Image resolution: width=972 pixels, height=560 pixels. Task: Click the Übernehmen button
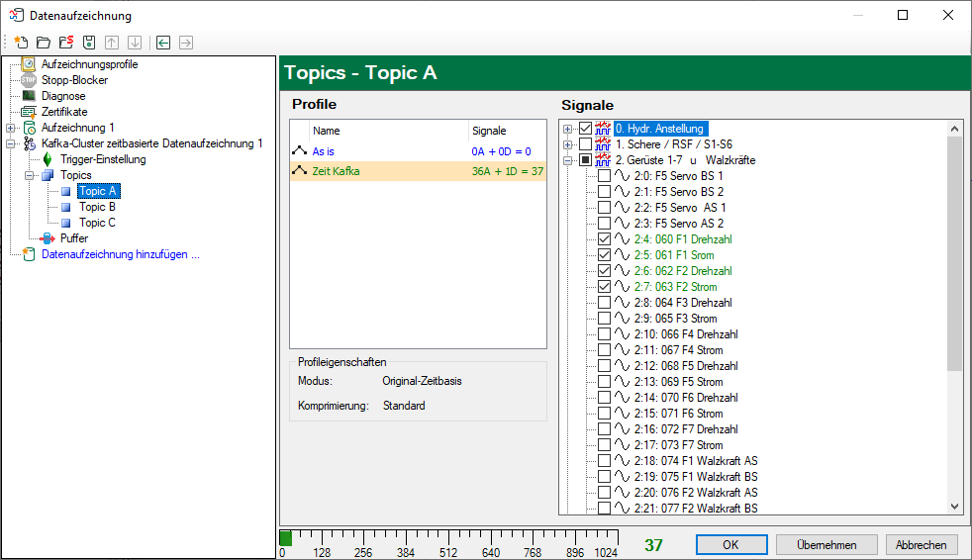coord(826,544)
